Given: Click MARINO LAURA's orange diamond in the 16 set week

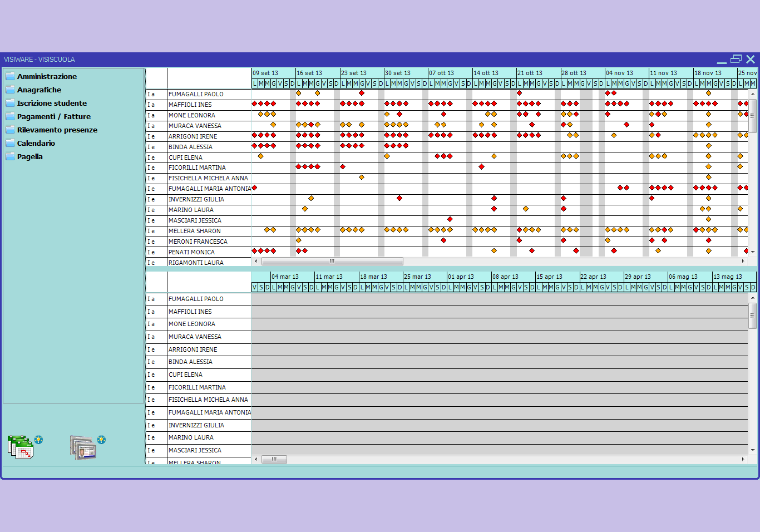Looking at the screenshot, I should click(305, 209).
